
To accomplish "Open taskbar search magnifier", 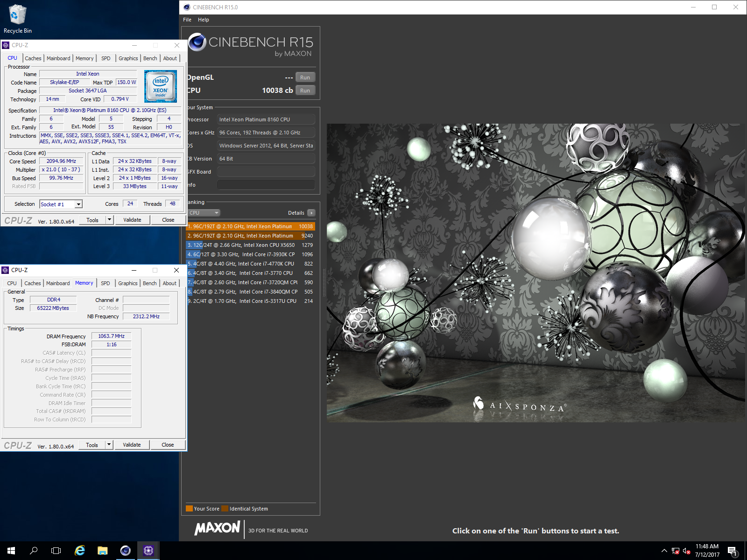I will [34, 551].
